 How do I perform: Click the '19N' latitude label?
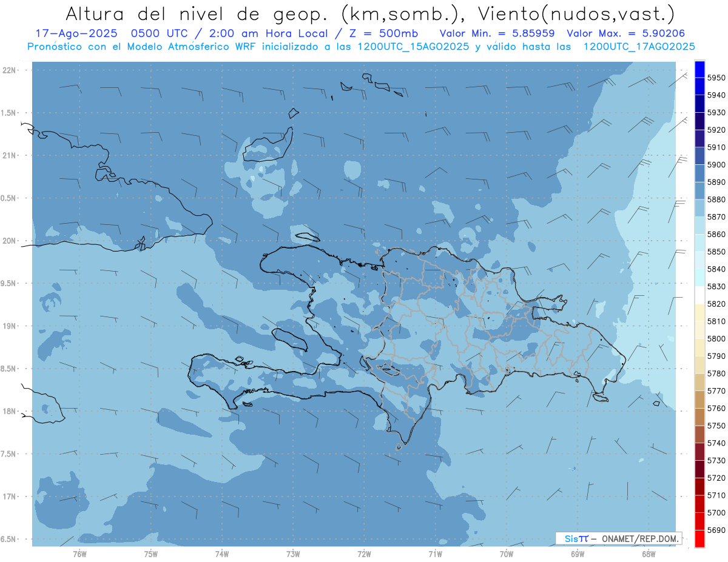9,326
